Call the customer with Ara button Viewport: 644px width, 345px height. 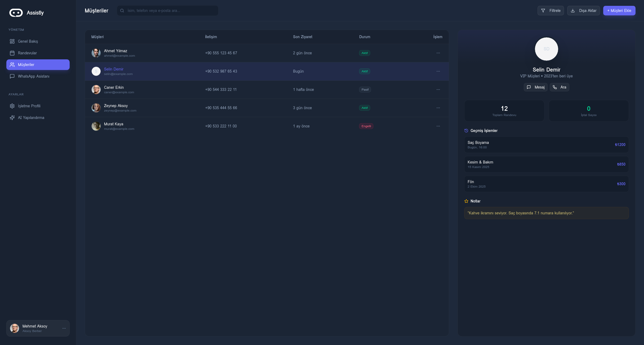pos(559,87)
